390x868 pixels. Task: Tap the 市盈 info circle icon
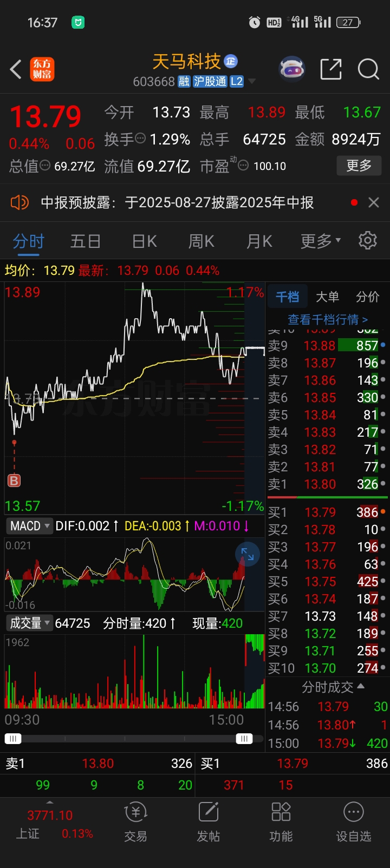coord(244,166)
